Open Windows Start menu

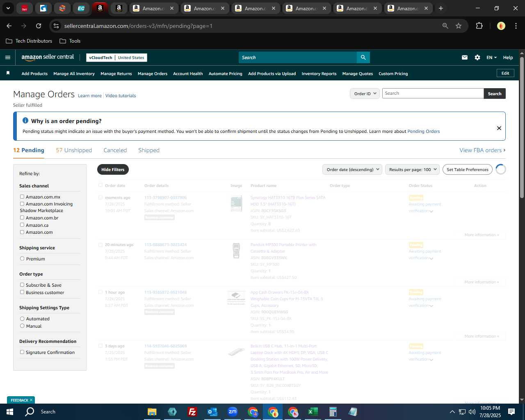pyautogui.click(x=10, y=412)
